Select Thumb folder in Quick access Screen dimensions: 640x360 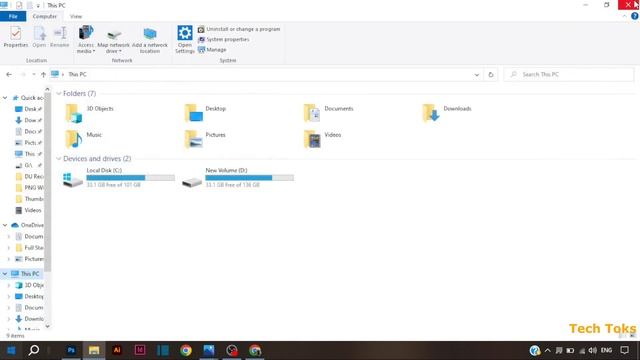29,199
